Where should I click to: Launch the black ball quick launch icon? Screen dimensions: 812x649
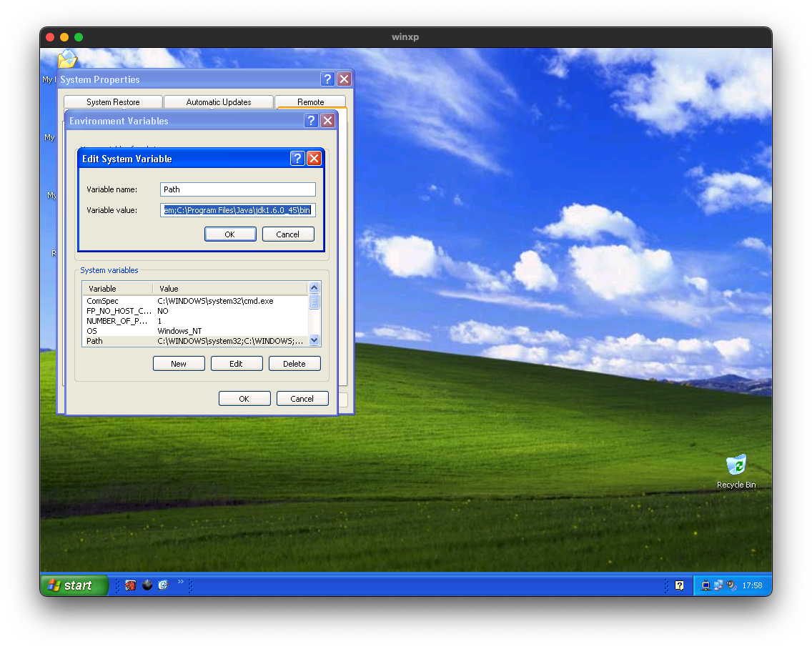pyautogui.click(x=147, y=585)
